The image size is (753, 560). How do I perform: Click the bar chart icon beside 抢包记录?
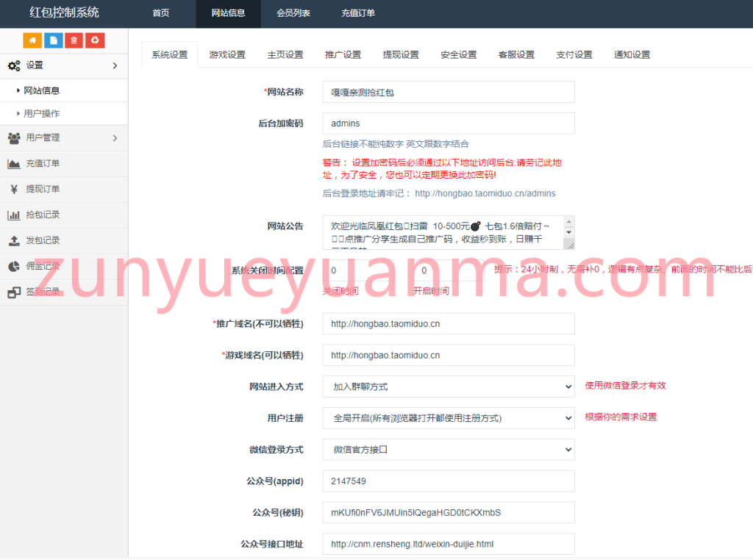[x=14, y=215]
